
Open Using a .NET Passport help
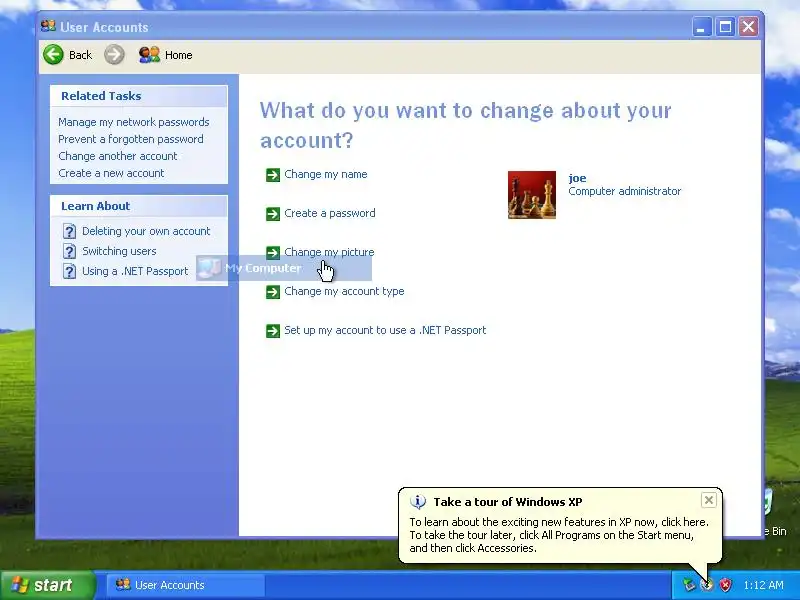click(x=135, y=271)
